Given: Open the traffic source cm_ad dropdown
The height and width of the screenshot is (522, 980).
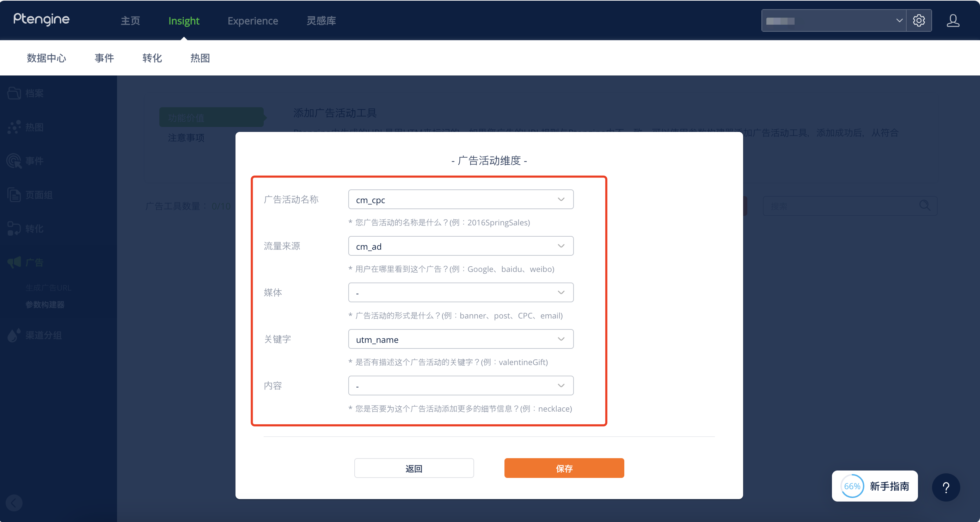Looking at the screenshot, I should tap(460, 246).
